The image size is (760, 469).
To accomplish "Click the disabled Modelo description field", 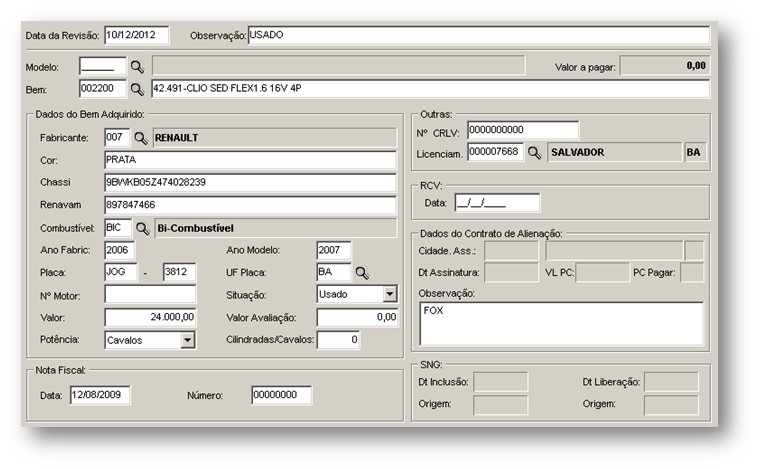I will click(x=338, y=65).
